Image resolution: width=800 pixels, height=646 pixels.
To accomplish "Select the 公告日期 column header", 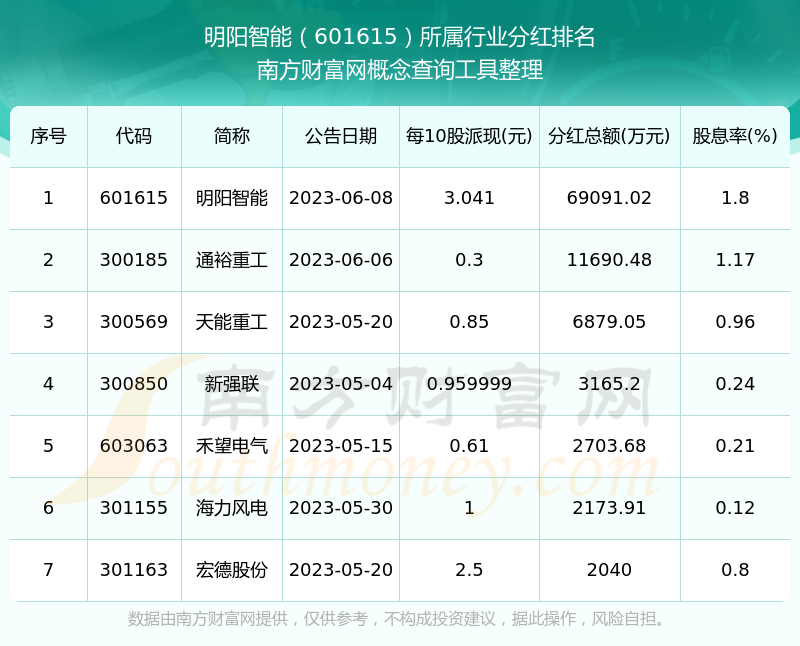I will tap(341, 136).
